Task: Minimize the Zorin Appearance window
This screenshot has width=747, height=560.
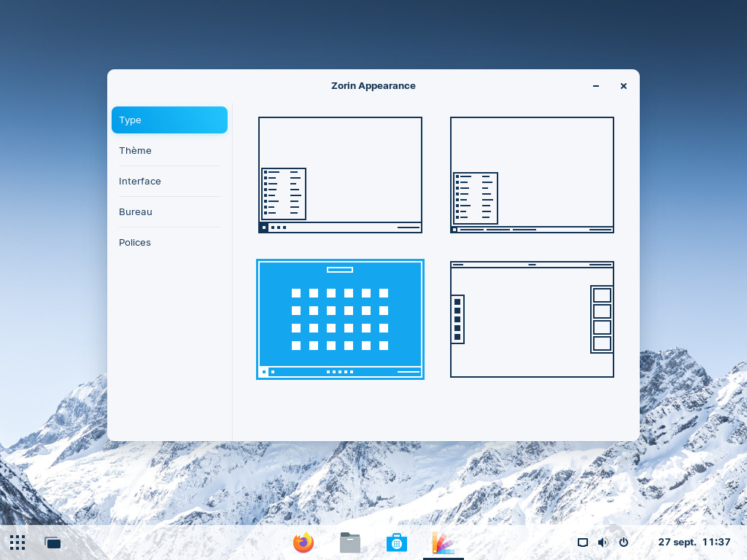Action: (596, 86)
